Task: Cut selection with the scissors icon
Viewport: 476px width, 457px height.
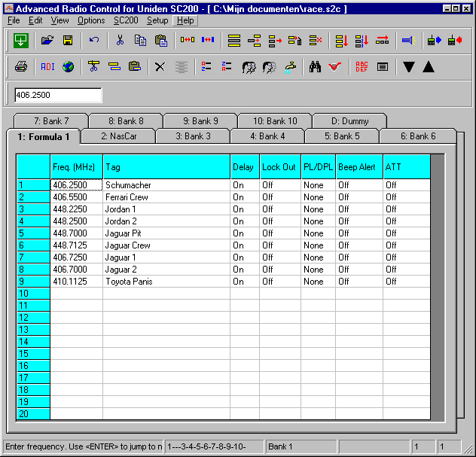Action: (121, 41)
